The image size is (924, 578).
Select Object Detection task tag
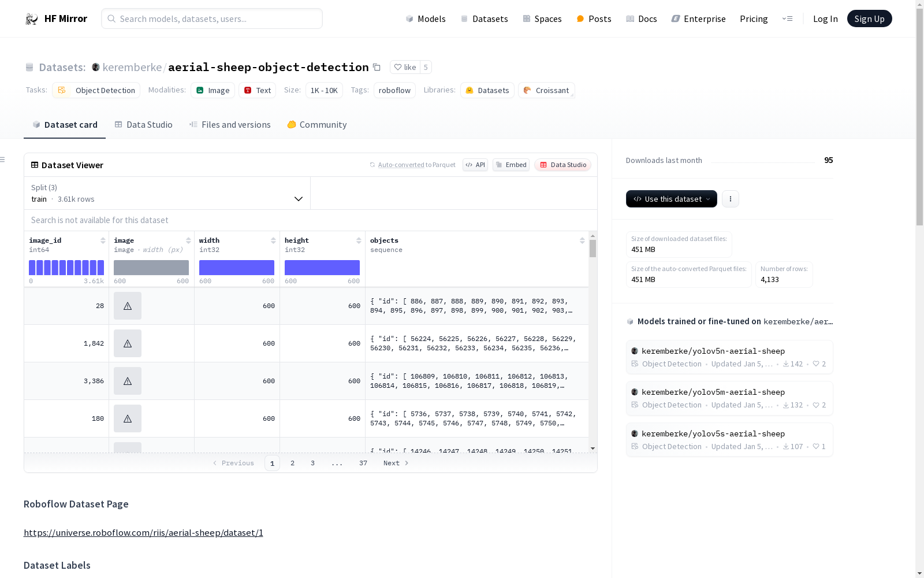point(96,90)
